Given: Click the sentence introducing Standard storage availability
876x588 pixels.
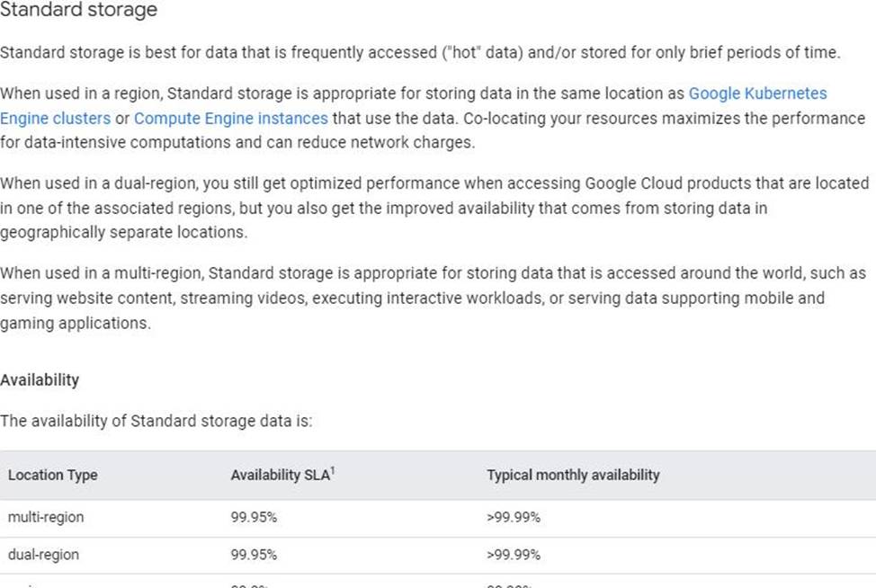Looking at the screenshot, I should 156,421.
